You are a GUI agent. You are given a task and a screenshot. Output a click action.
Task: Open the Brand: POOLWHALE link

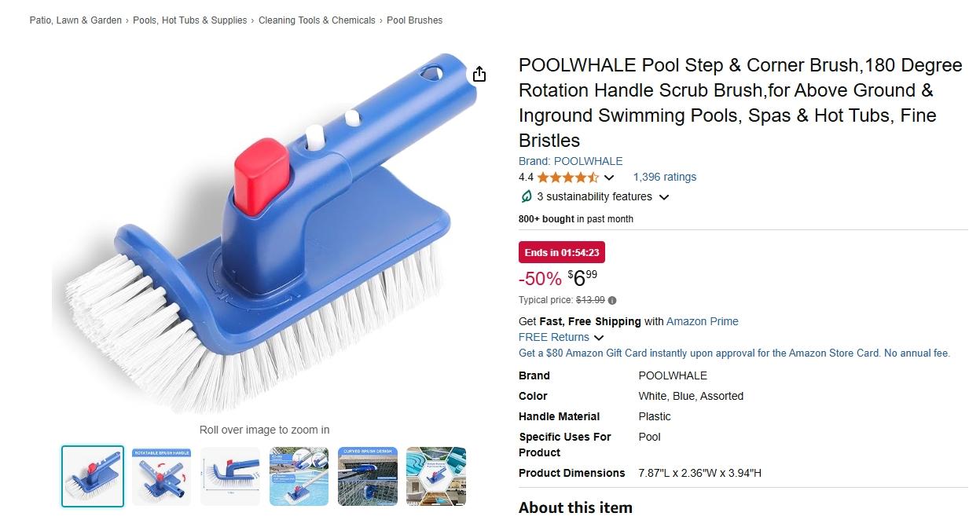[571, 161]
